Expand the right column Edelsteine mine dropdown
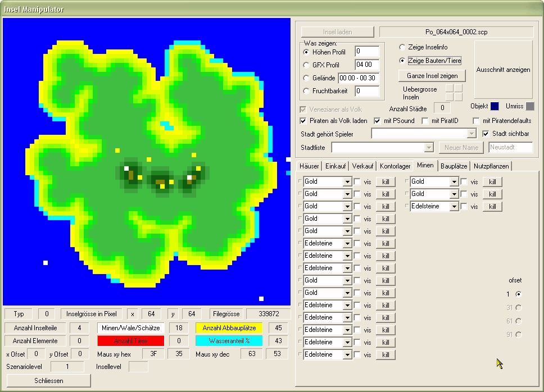Viewport: 544px width, 392px height. coord(454,206)
